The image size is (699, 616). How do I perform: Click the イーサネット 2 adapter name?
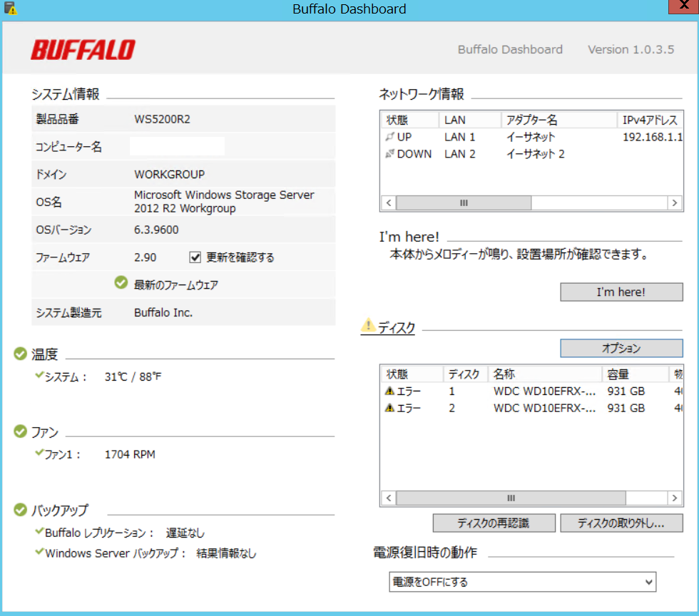536,154
